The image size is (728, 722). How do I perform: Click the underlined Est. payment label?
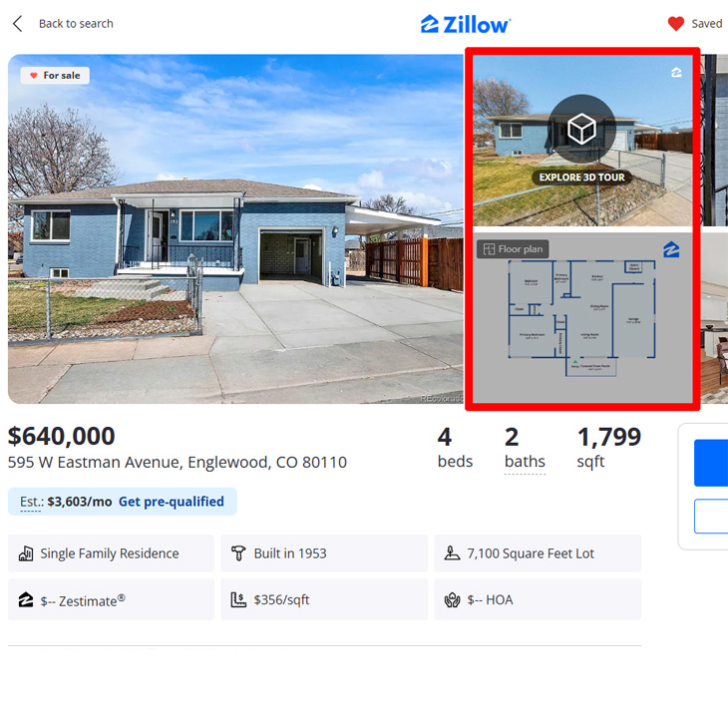(32, 502)
